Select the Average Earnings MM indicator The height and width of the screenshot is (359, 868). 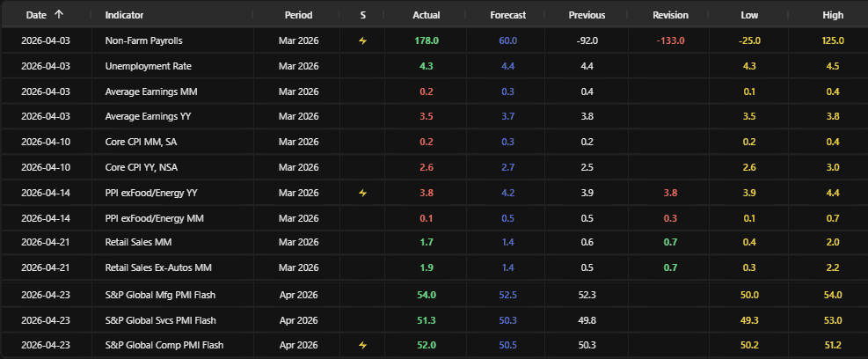tap(151, 92)
